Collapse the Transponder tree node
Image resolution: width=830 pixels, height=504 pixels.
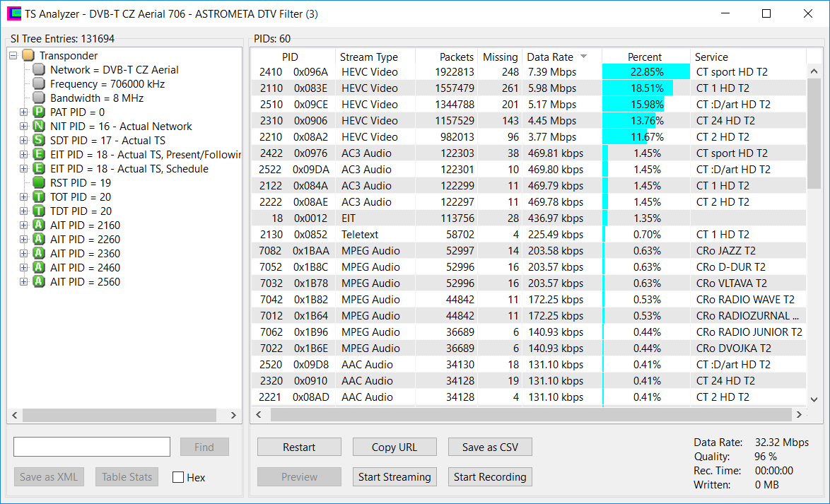[13, 56]
